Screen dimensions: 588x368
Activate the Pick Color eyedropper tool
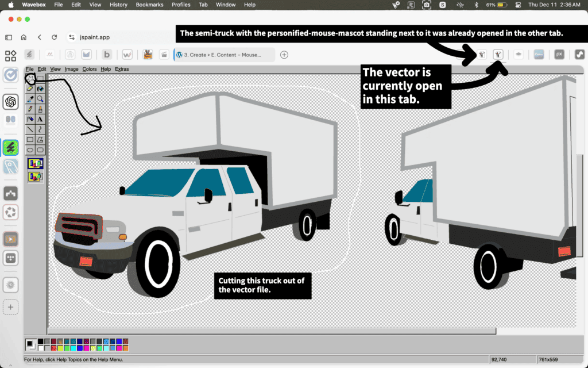coord(30,99)
